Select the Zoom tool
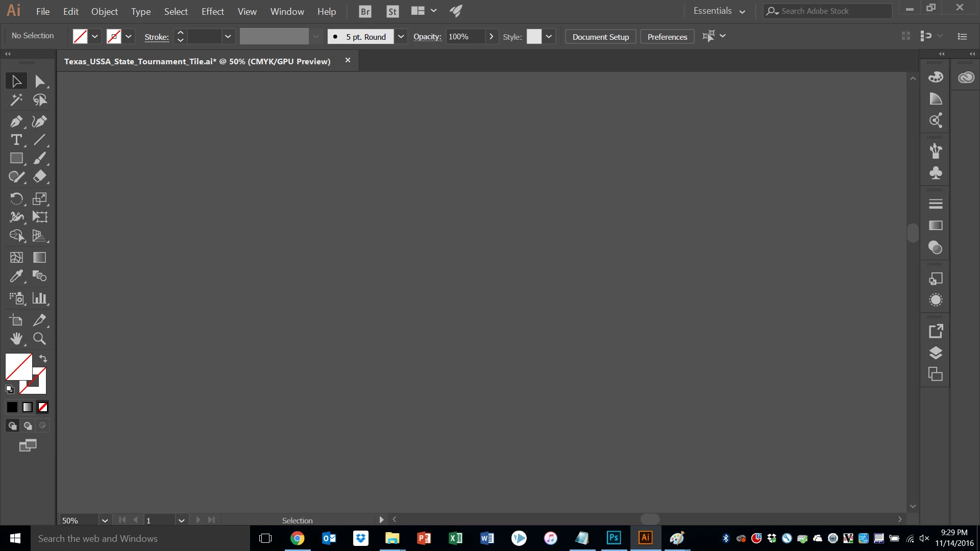Image resolution: width=980 pixels, height=551 pixels. pos(39,338)
